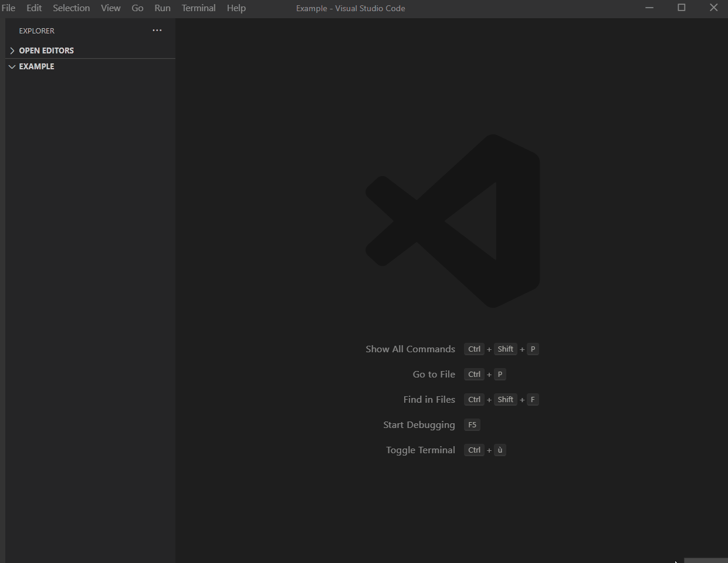Click the EXPLORER panel title
Viewport: 728px width, 563px height.
click(x=36, y=31)
